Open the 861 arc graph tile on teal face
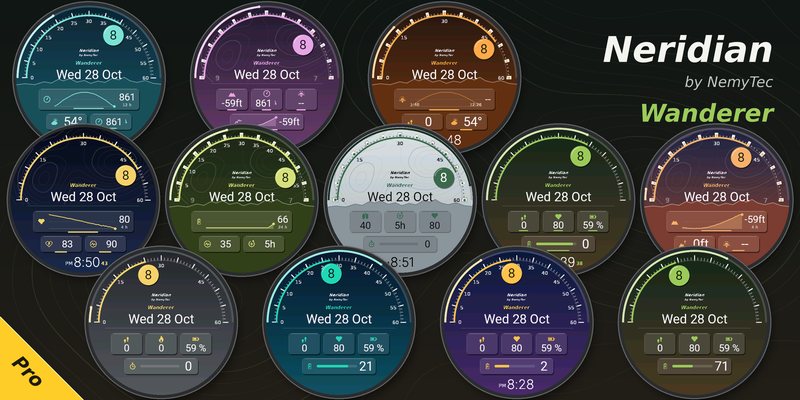The image size is (800, 400). [x=88, y=99]
